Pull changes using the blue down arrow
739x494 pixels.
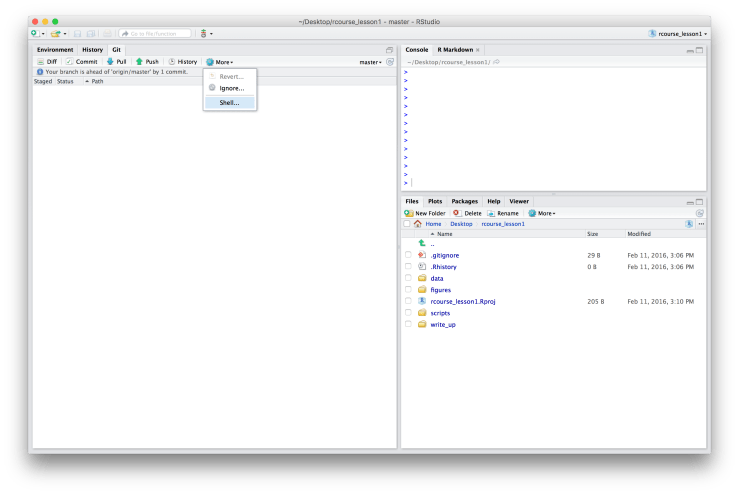pyautogui.click(x=116, y=62)
